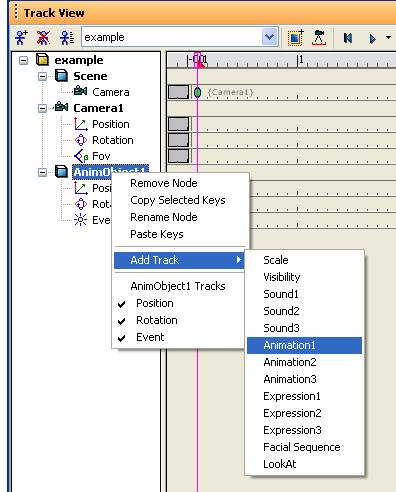Choose Remove Node from the context menu
396x492 pixels.
(164, 183)
